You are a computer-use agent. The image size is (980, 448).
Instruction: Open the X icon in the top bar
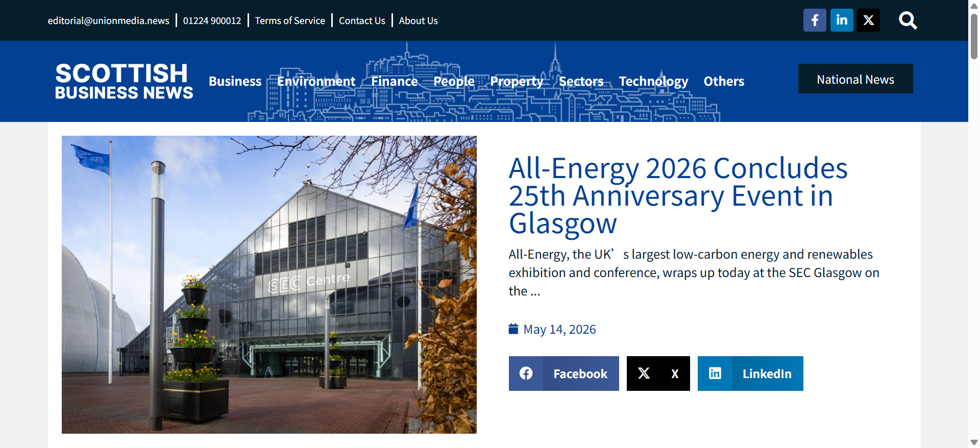[868, 20]
